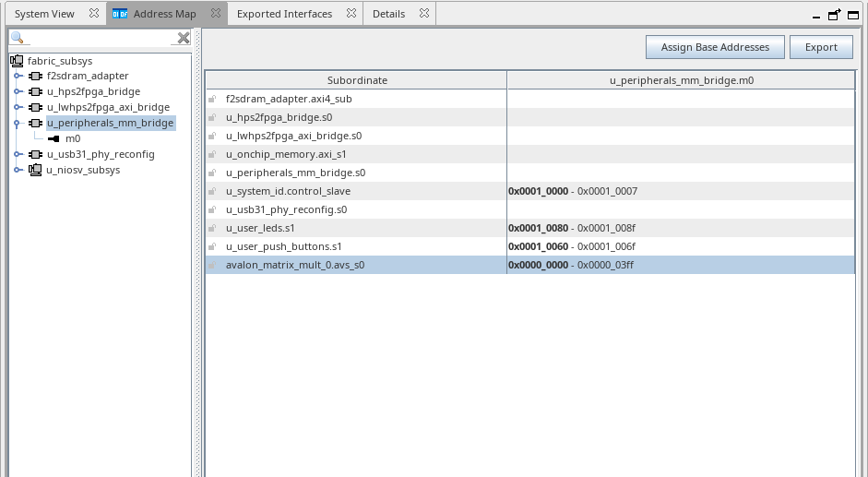Toggle lock on u_lwhps2fpga_axi_bridge.s0 row
Image resolution: width=868 pixels, height=477 pixels.
(212, 136)
